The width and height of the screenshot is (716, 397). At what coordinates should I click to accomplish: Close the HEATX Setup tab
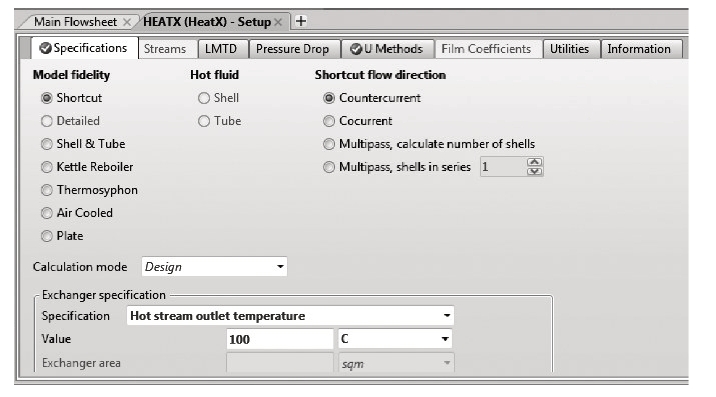tap(278, 22)
